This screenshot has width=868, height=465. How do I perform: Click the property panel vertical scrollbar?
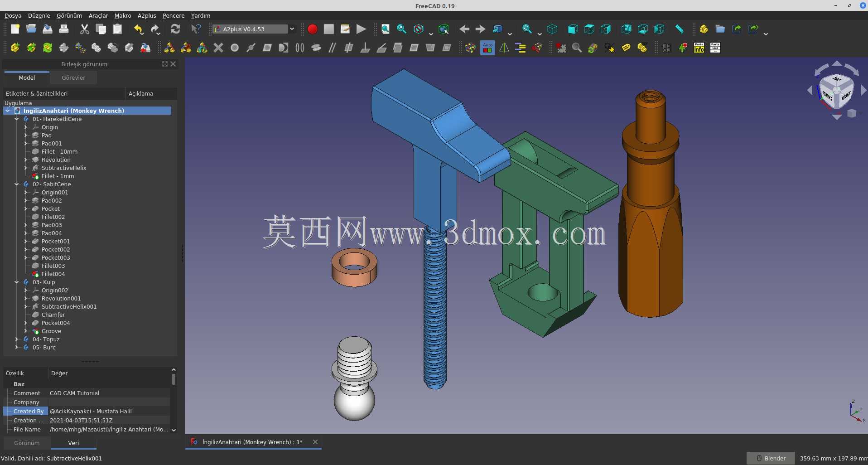tap(174, 379)
